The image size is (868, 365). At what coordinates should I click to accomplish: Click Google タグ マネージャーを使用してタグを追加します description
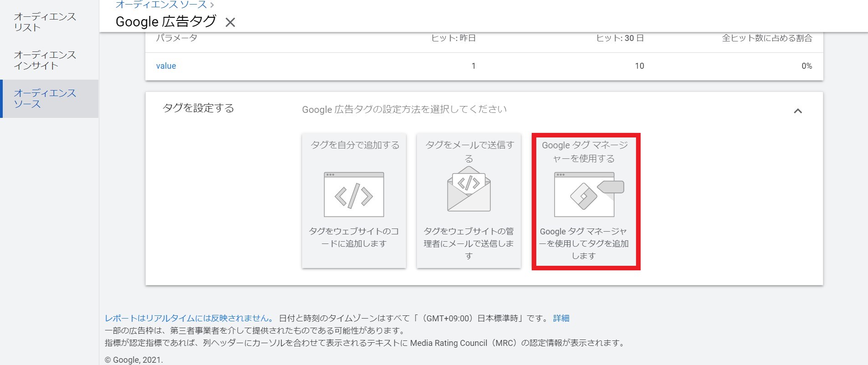tap(584, 243)
